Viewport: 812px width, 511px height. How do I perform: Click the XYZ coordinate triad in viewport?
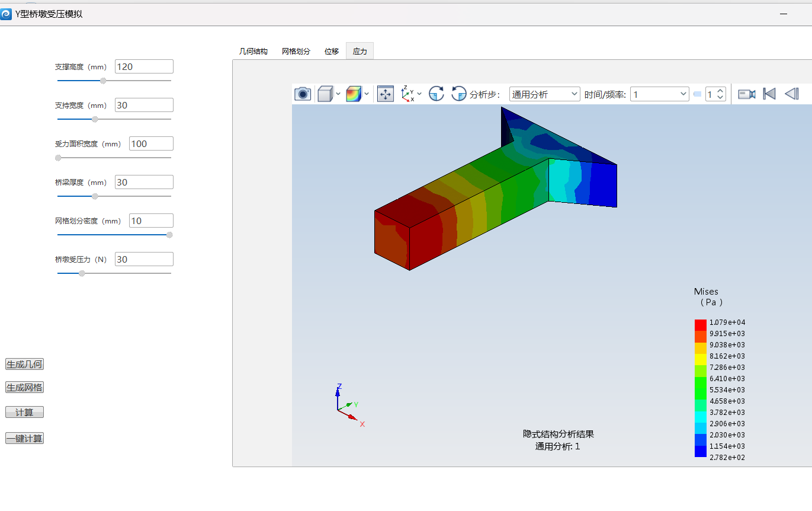click(x=349, y=404)
